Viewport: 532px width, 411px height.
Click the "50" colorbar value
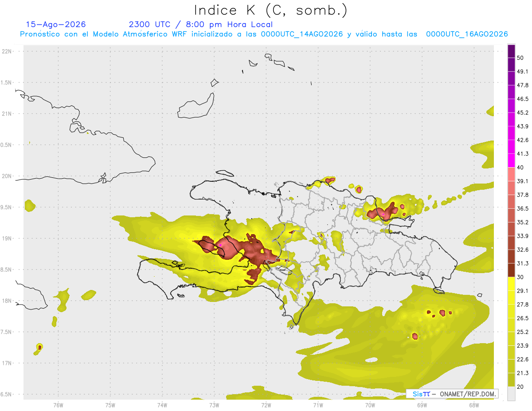520,58
